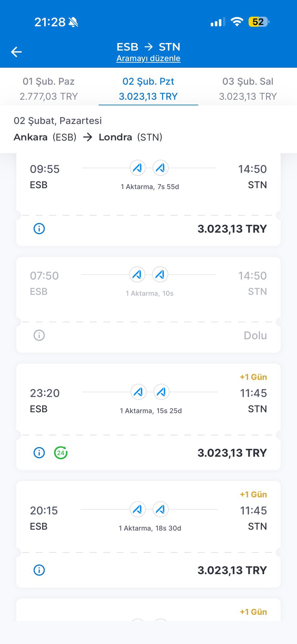Open info icon for the 23:20 flight

[39, 453]
